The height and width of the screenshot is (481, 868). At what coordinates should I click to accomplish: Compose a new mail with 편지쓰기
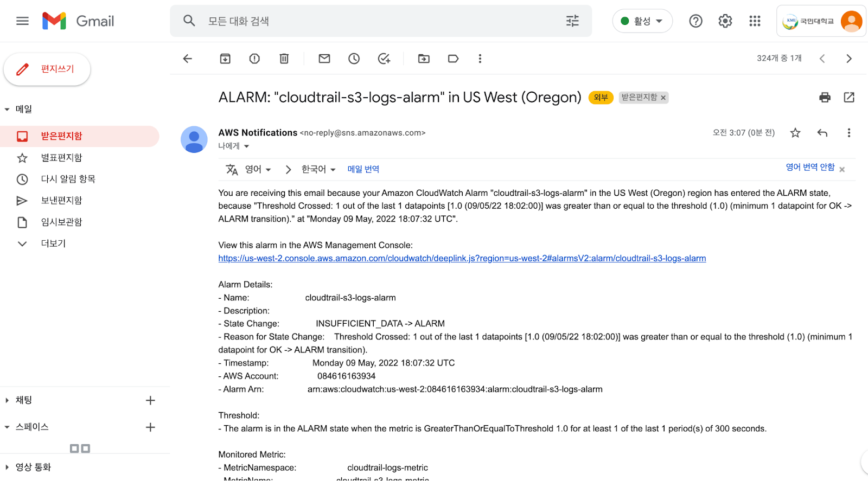click(x=47, y=69)
